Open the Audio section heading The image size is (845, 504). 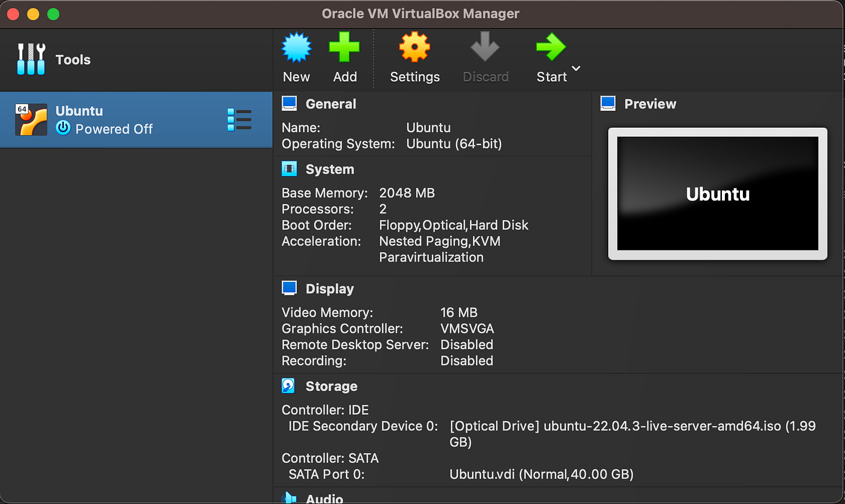(324, 498)
